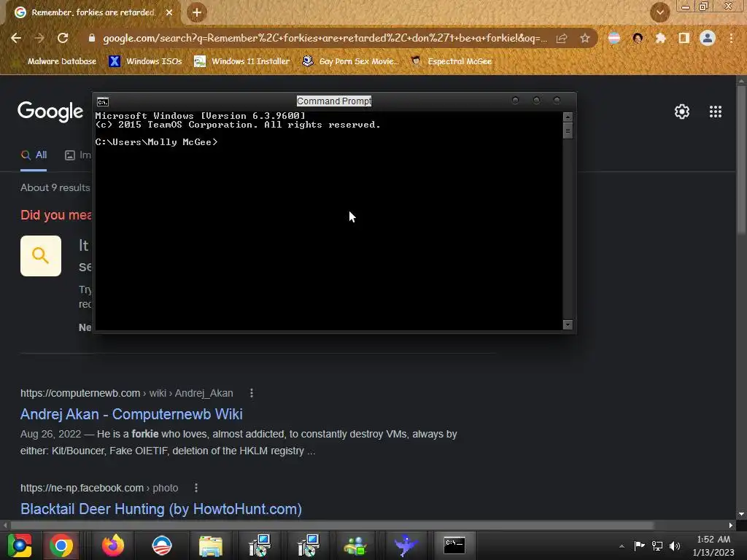The image size is (747, 560).
Task: Open the Messenger people taskbar icon
Action: coord(355,545)
